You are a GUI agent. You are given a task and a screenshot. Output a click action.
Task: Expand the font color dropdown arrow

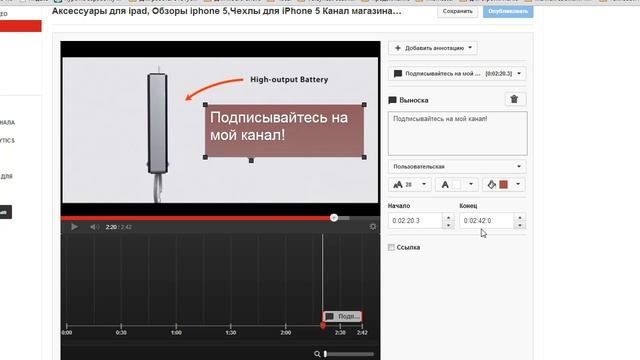point(471,184)
